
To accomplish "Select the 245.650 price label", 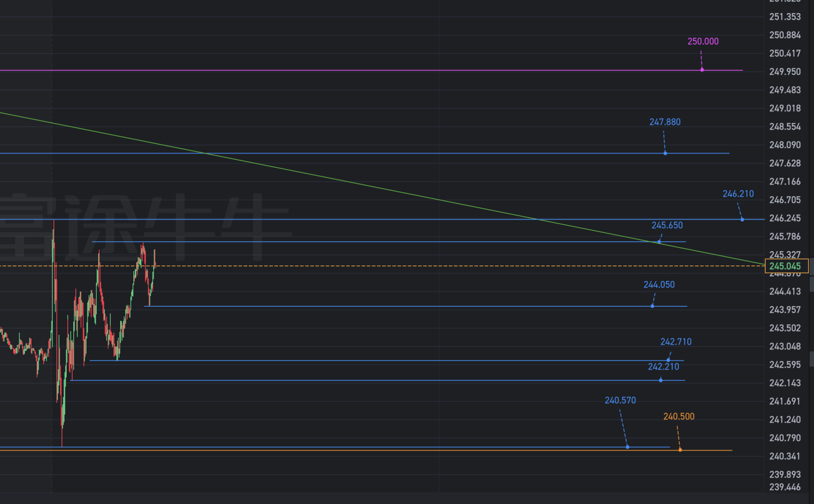I will click(667, 225).
